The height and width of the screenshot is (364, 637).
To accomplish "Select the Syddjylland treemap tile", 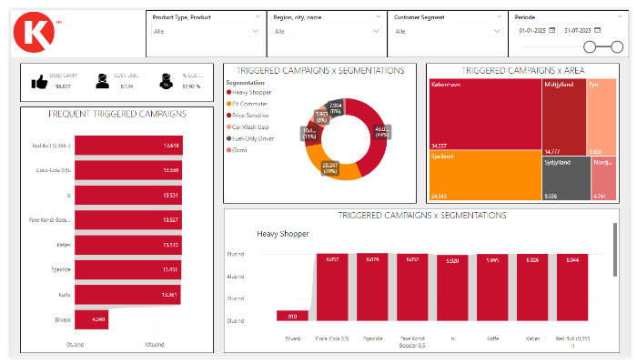I will [x=566, y=178].
